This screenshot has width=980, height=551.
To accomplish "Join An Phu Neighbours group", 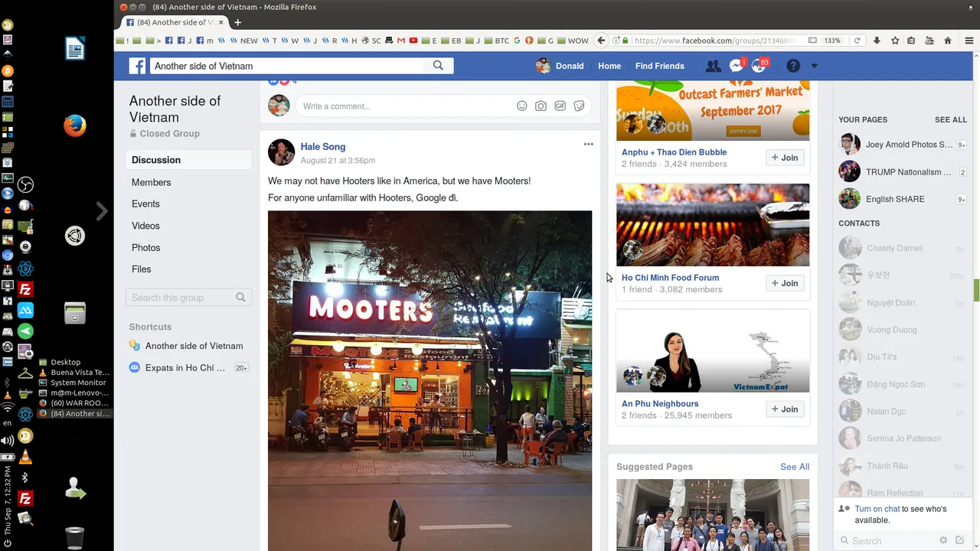I will point(785,409).
